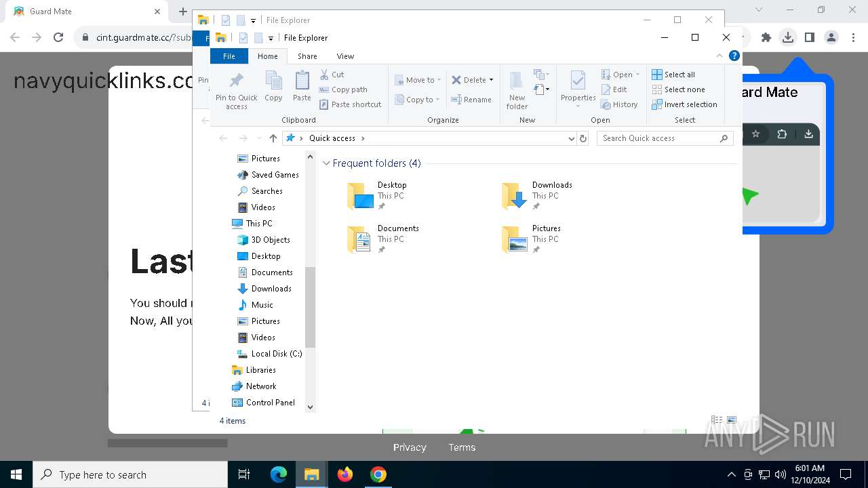Viewport: 868px width, 488px height.
Task: Click Invert selection in ribbon
Action: [x=684, y=104]
